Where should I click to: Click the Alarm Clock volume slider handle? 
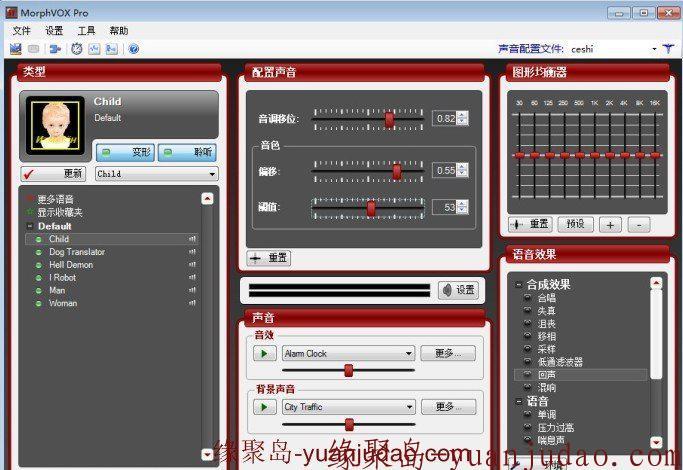(x=348, y=370)
